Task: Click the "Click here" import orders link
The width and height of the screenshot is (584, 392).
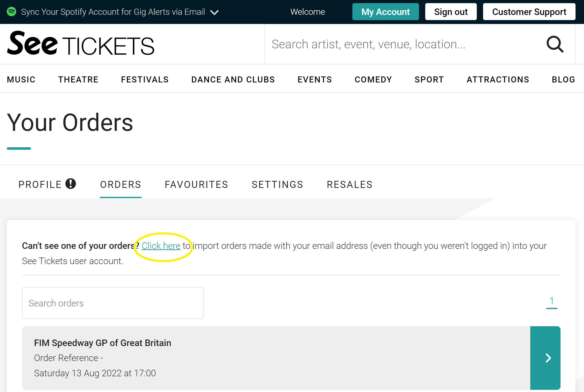Action: coord(161,246)
